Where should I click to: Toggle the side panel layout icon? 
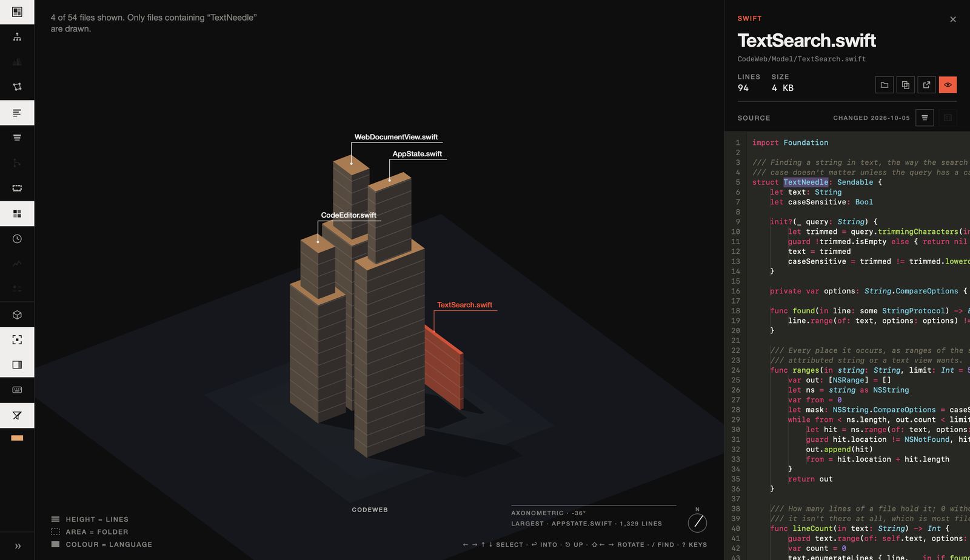(x=17, y=365)
